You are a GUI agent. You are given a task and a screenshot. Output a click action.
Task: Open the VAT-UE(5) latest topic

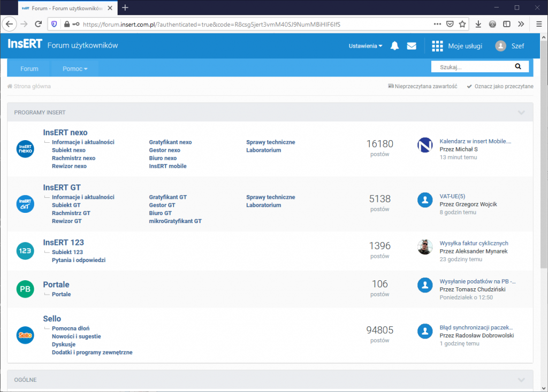pos(452,196)
